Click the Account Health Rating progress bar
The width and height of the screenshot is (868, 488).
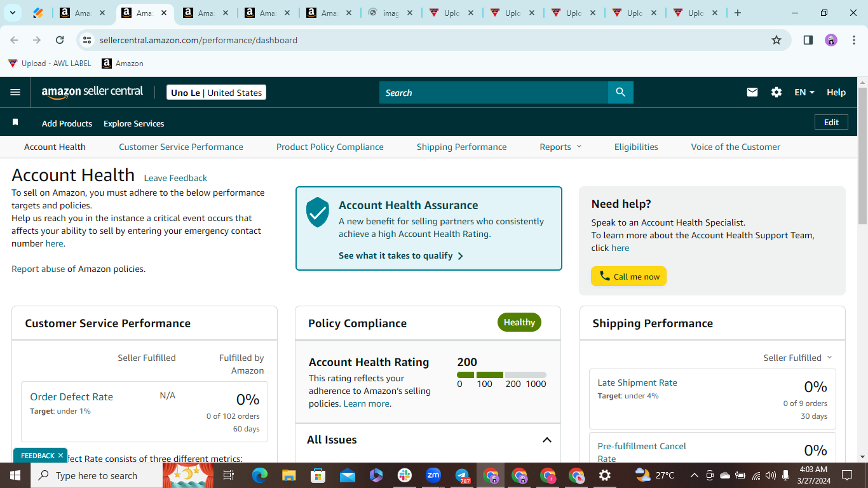point(501,375)
